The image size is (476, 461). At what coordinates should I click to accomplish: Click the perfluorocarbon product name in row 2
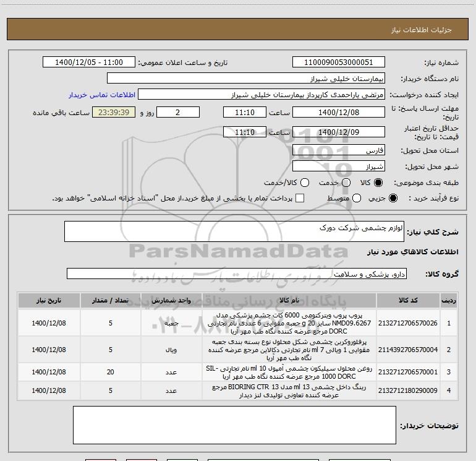click(x=289, y=350)
